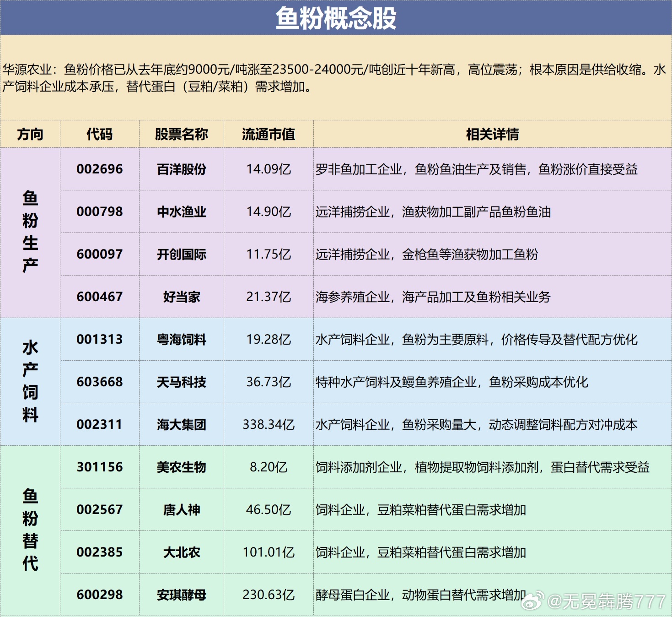Select the 代码 column header
Image resolution: width=672 pixels, height=617 pixels.
100,134
